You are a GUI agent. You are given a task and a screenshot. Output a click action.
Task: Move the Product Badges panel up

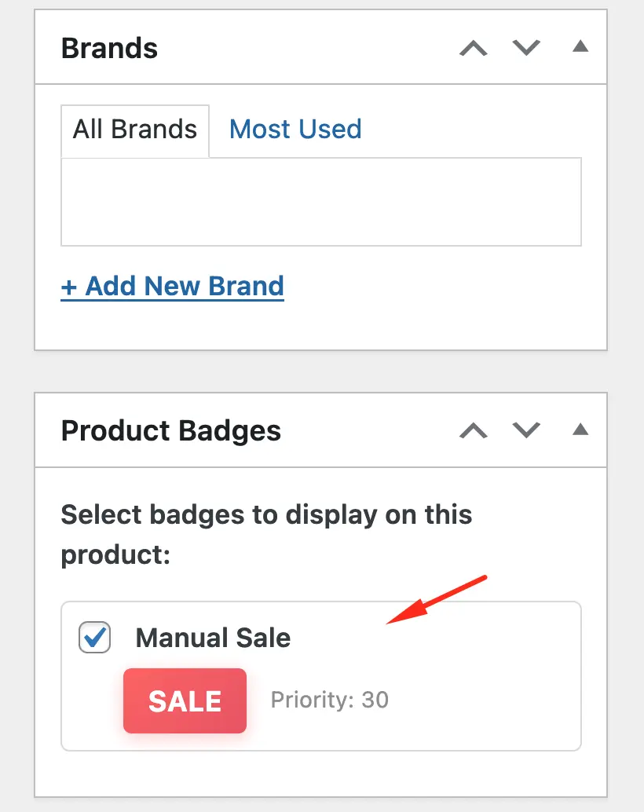473,430
